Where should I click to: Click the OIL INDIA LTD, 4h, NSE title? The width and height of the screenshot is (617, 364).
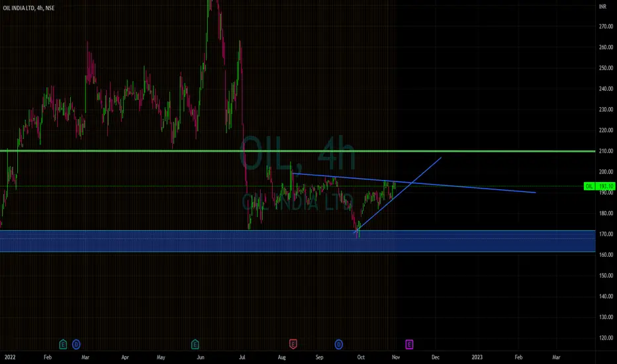28,8
